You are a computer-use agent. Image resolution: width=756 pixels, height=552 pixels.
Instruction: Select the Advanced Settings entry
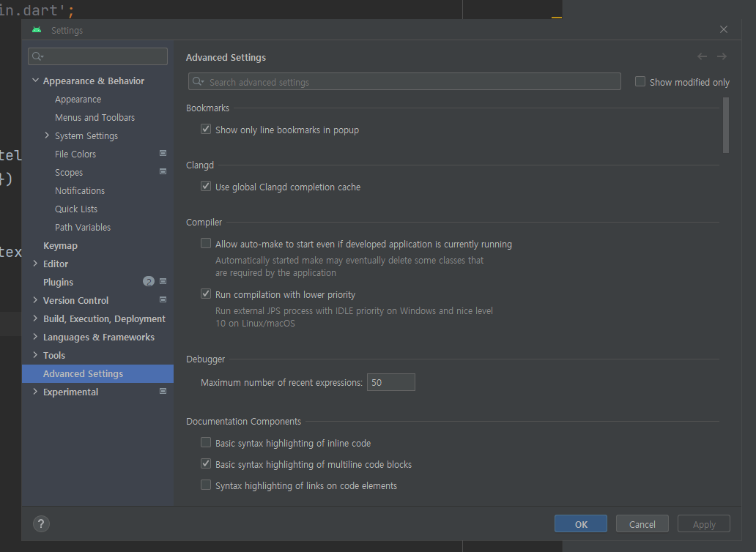click(97, 374)
